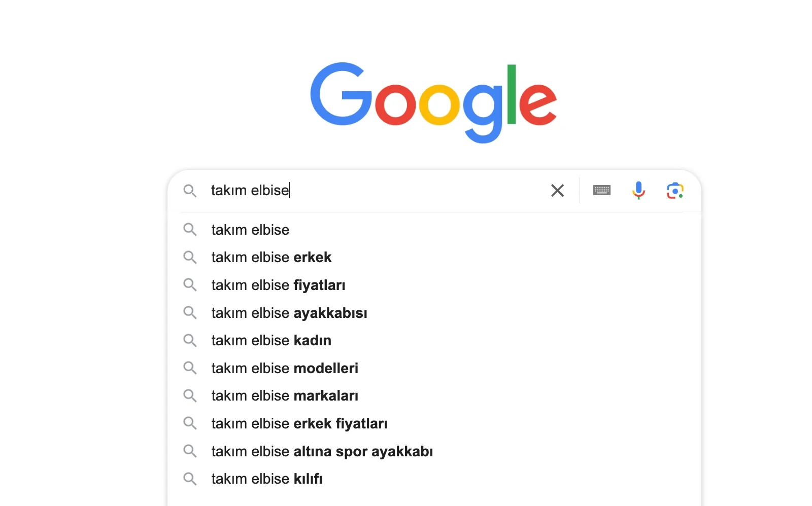812x506 pixels.
Task: Click the magnifier icon in search box
Action: tap(190, 191)
